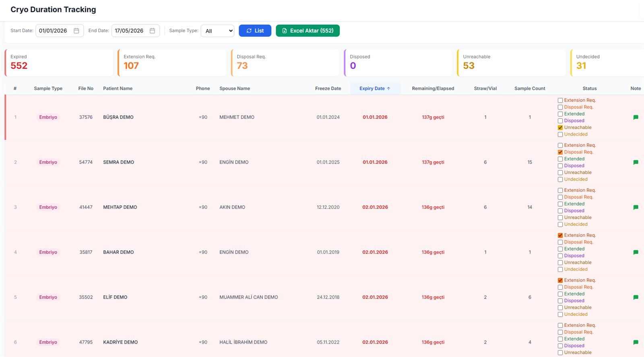Open note icon for BÜŞRA DEMO row
Screen dimensions: 644x357
coord(636,117)
